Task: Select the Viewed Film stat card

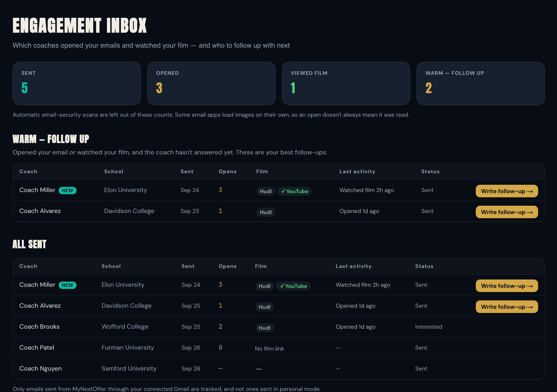Action: point(346,83)
